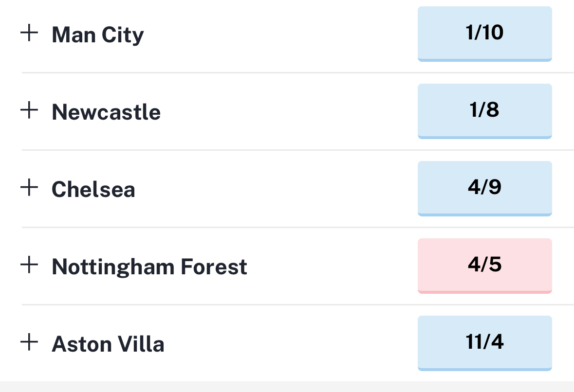Image resolution: width=574 pixels, height=392 pixels.
Task: Click the divider above Aston Villa row
Action: 297,304
